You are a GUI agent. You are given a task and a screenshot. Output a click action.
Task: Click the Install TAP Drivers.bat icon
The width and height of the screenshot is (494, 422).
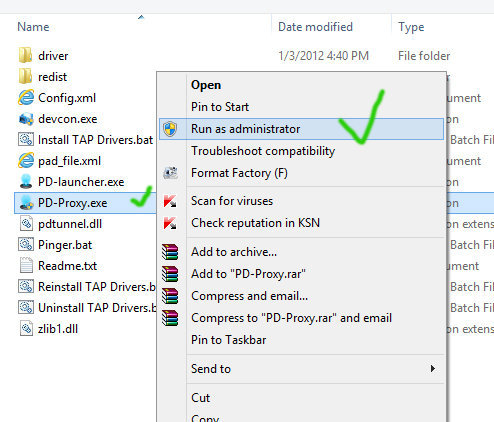point(26,140)
